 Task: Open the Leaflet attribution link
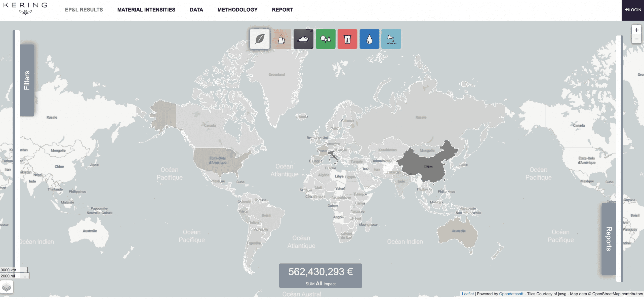(x=467, y=294)
